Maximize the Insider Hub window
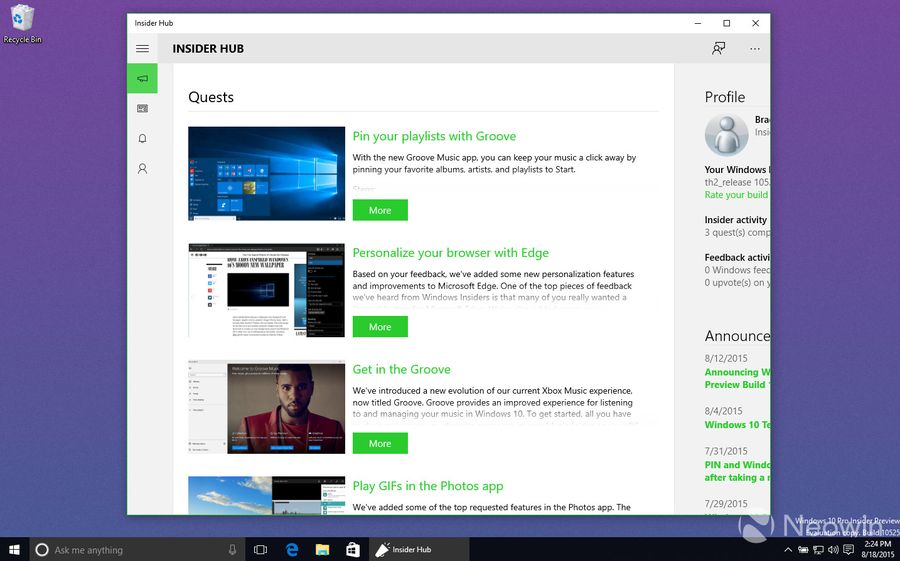This screenshot has width=900, height=561. [x=727, y=24]
